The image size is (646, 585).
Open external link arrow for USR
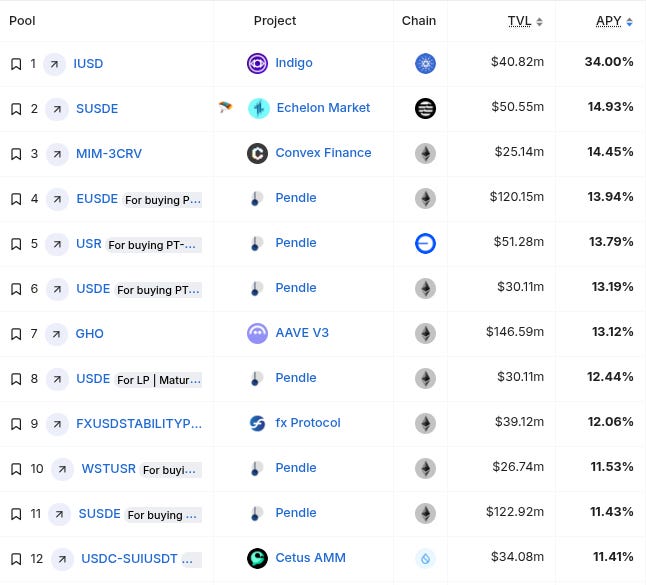click(x=57, y=244)
